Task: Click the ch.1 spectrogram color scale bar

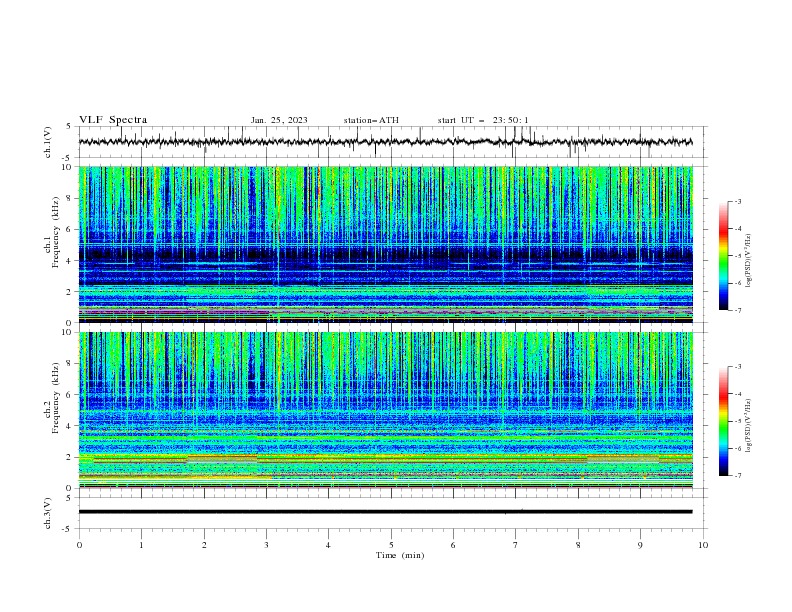Action: coord(724,256)
